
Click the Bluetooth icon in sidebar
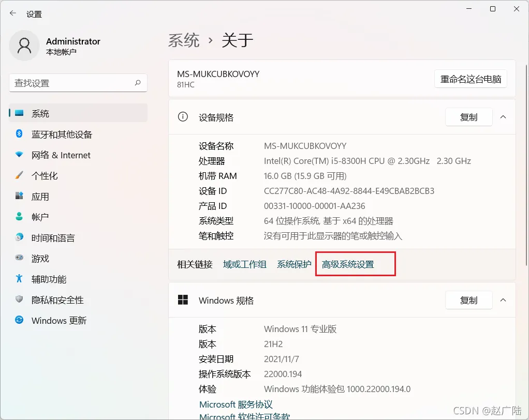[x=19, y=134]
